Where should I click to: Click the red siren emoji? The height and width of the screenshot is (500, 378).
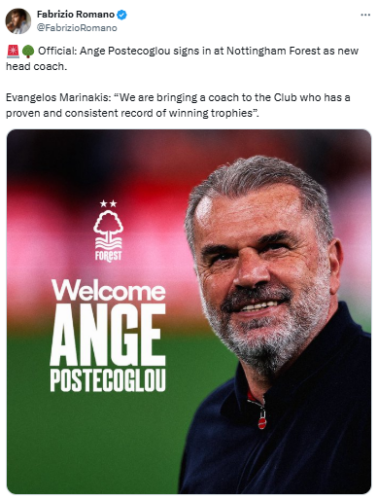[13, 51]
